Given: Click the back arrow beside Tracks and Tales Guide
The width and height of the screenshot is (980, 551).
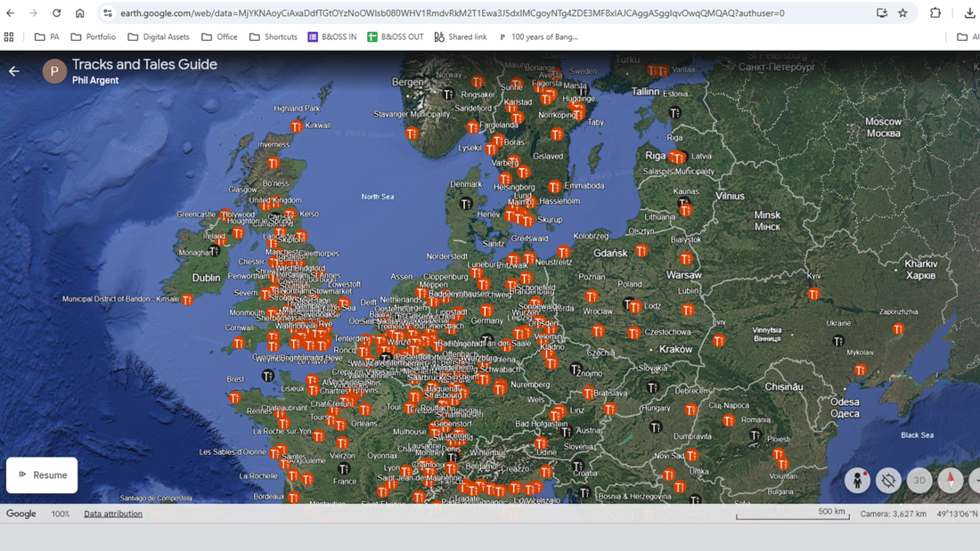Looking at the screenshot, I should pyautogui.click(x=14, y=71).
